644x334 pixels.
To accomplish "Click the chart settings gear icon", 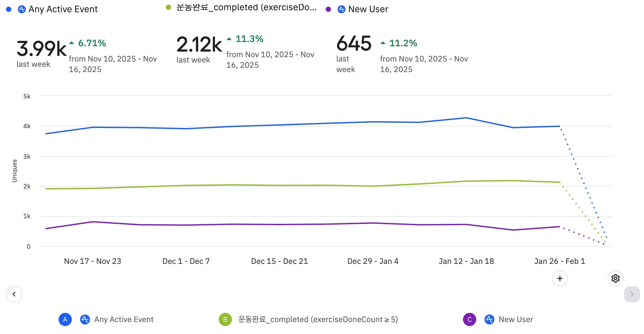I will point(615,278).
